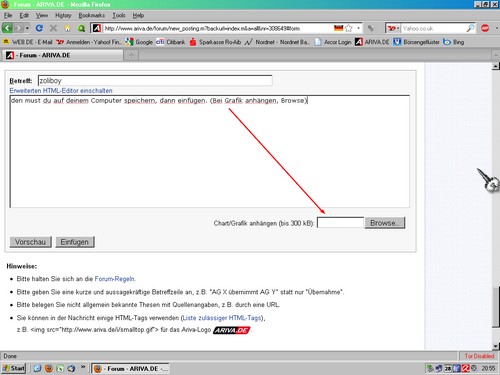Open the View menu
This screenshot has height=375, width=500.
pos(42,15)
